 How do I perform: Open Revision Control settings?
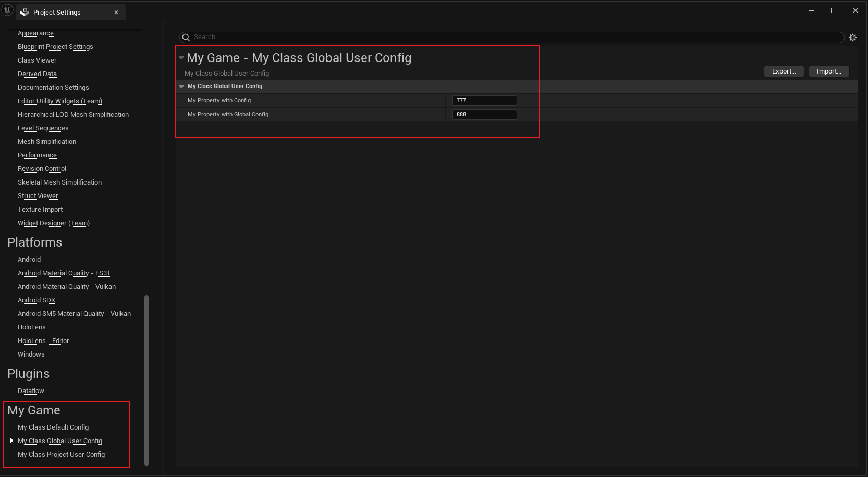(42, 169)
